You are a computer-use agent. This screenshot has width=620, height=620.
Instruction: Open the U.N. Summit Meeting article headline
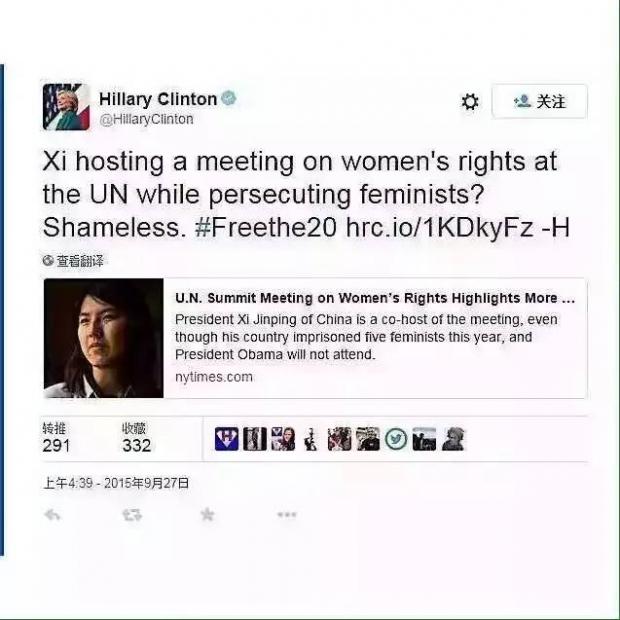click(375, 298)
